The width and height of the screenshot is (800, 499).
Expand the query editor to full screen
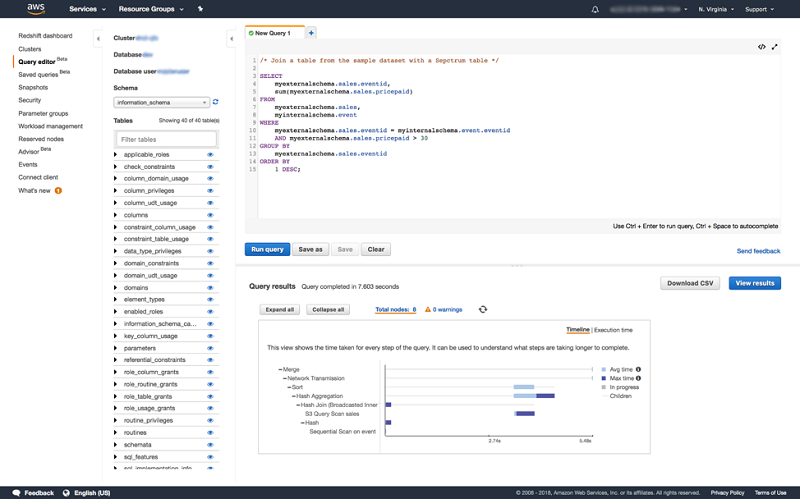click(774, 47)
